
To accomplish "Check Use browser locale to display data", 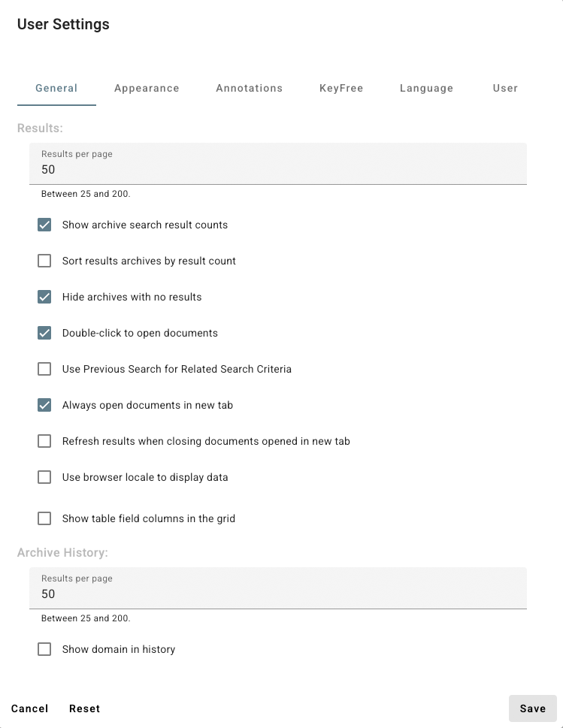I will tap(44, 477).
